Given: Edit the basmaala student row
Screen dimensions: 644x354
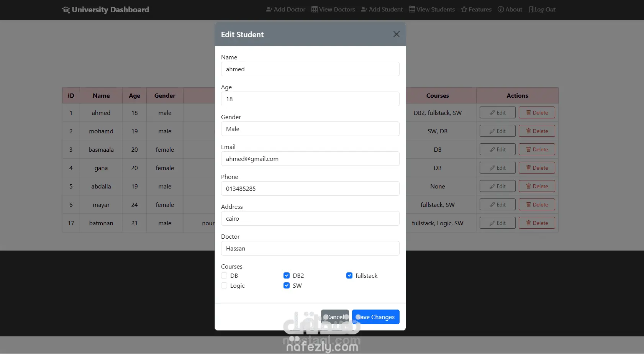Looking at the screenshot, I should coord(498,149).
